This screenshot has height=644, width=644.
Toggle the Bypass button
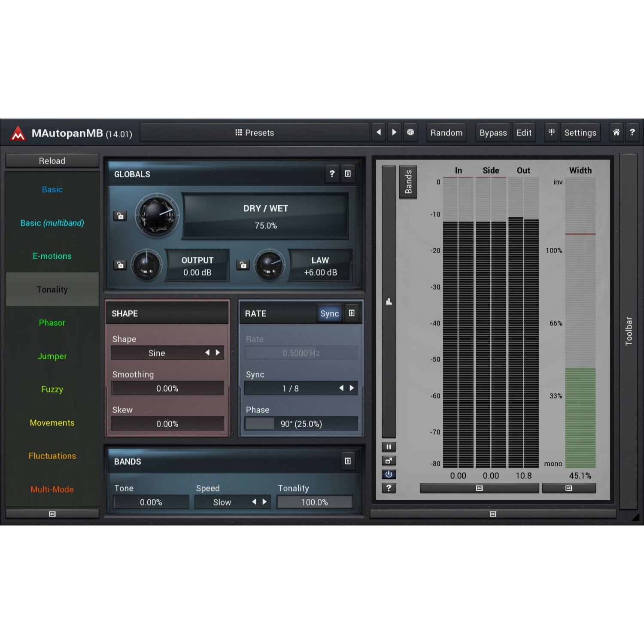[493, 133]
